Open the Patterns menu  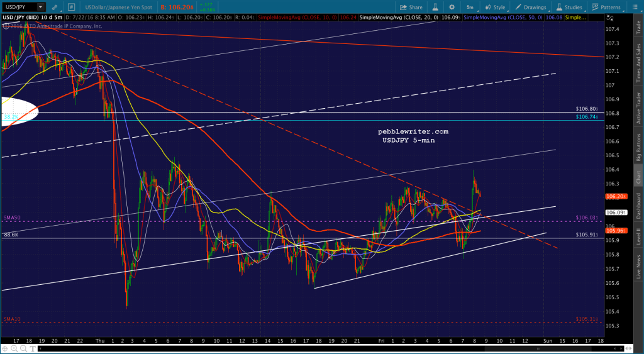pyautogui.click(x=606, y=7)
